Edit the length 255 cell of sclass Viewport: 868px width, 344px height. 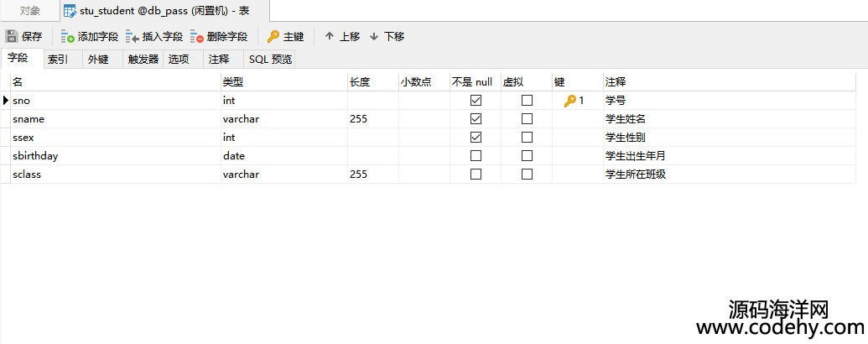[x=373, y=174]
